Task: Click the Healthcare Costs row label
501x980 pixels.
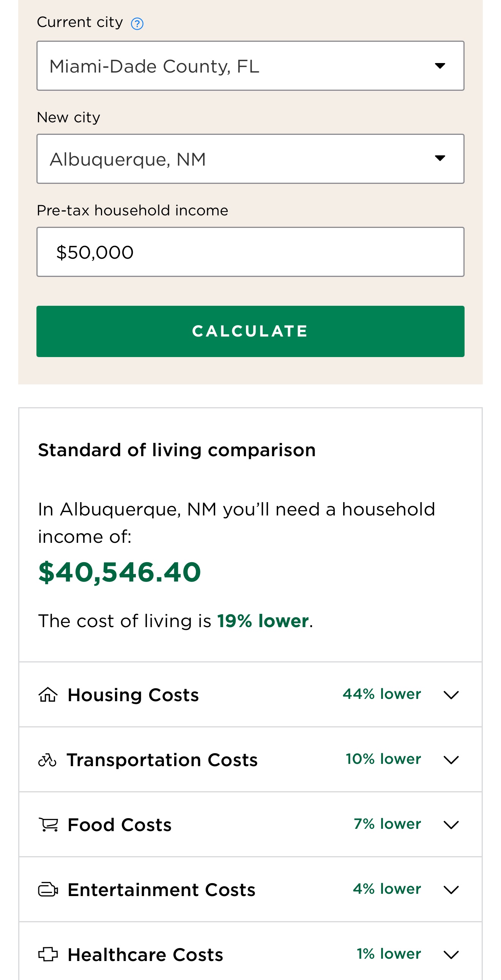Action: click(145, 955)
